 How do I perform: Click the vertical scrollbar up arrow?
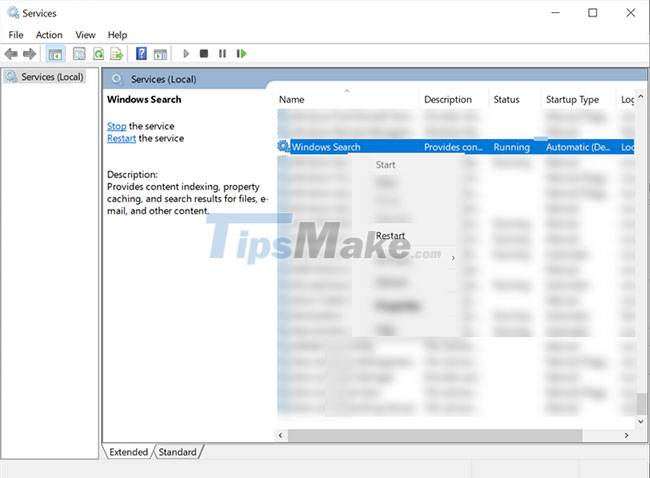[641, 97]
